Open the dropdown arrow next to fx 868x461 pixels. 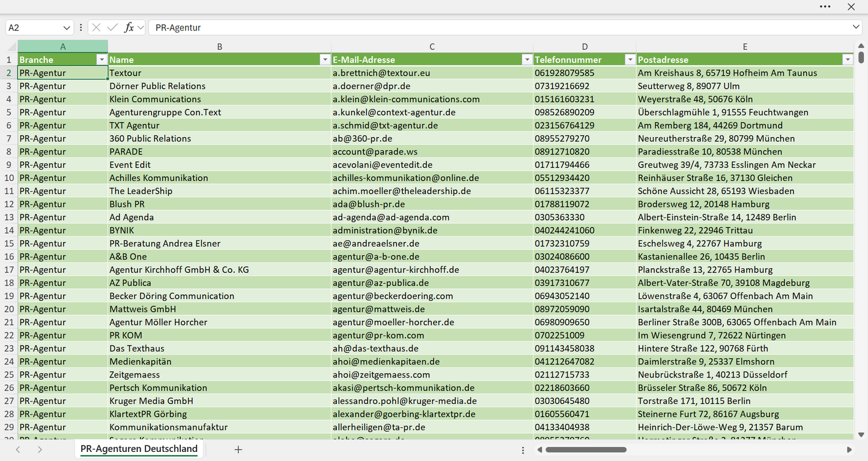(x=141, y=28)
